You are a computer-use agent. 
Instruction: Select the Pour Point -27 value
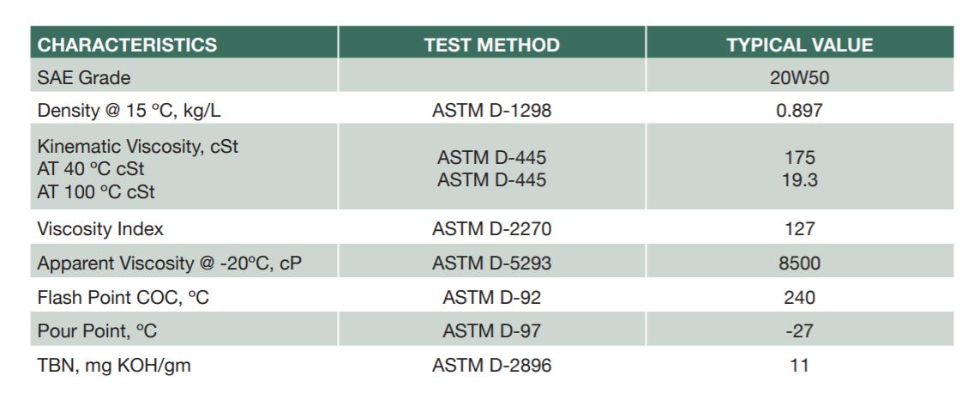coord(799,331)
